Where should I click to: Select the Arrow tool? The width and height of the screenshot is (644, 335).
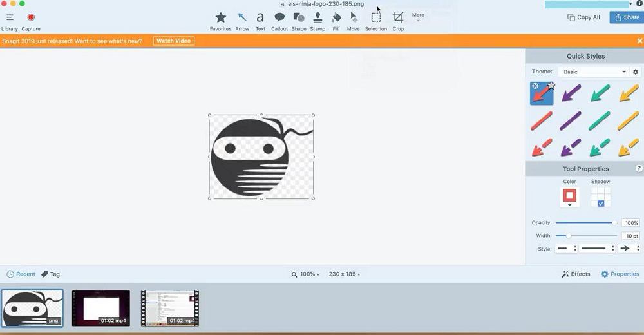point(242,22)
